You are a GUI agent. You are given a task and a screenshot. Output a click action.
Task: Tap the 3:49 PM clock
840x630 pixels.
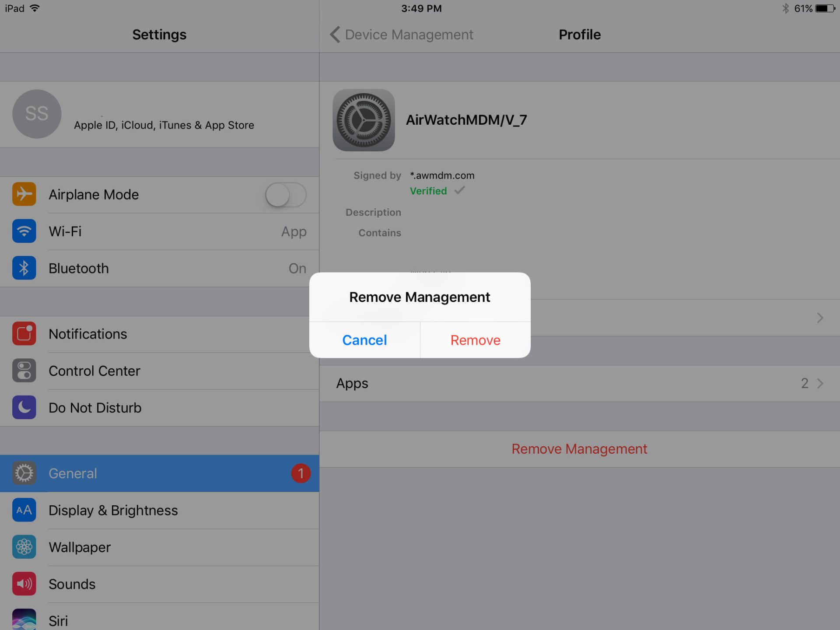[421, 8]
